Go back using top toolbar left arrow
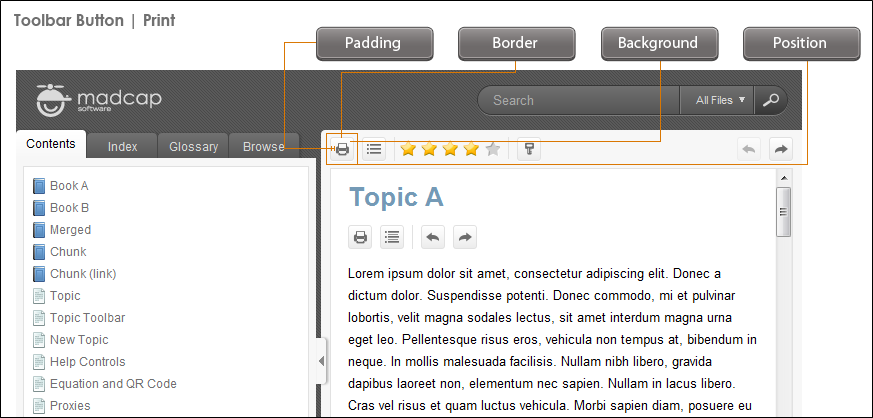Image resolution: width=873 pixels, height=418 pixels. (x=749, y=149)
